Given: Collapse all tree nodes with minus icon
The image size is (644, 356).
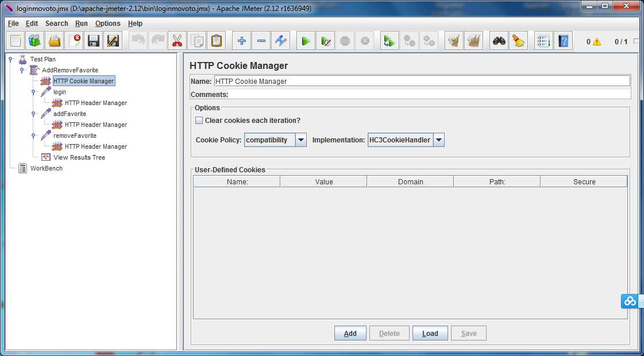Looking at the screenshot, I should tap(261, 41).
